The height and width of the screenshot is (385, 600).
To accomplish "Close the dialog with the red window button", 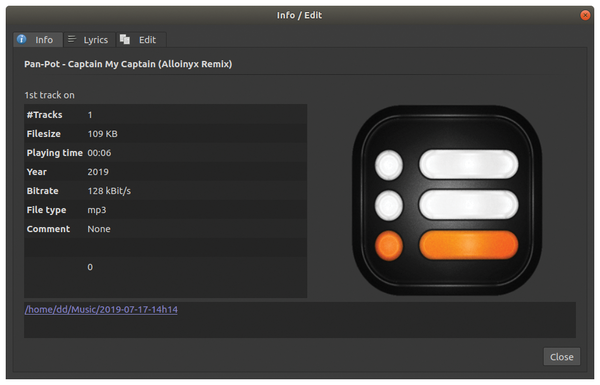I will [585, 15].
